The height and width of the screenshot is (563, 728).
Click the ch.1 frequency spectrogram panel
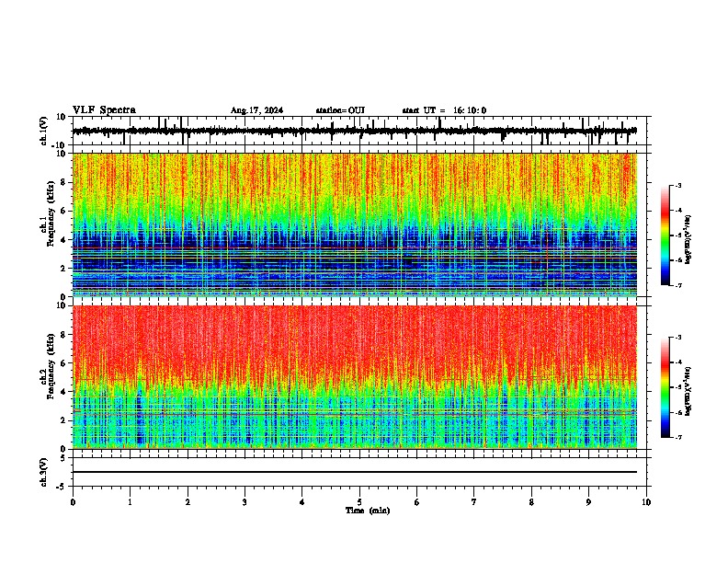355,224
